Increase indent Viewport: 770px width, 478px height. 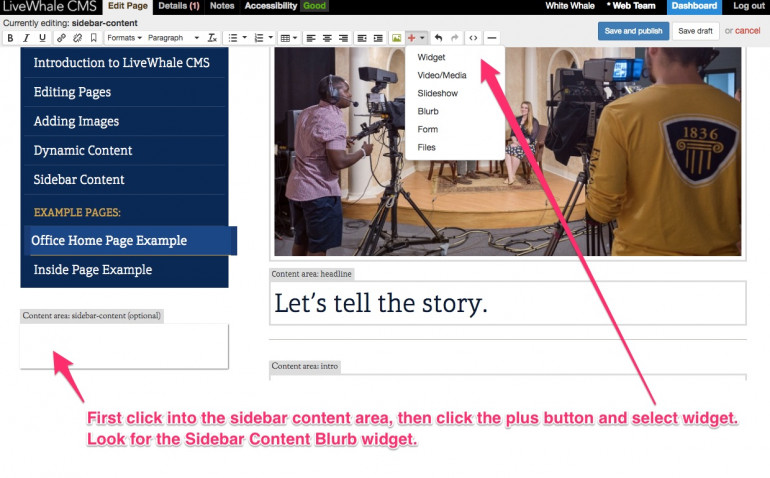(378, 38)
